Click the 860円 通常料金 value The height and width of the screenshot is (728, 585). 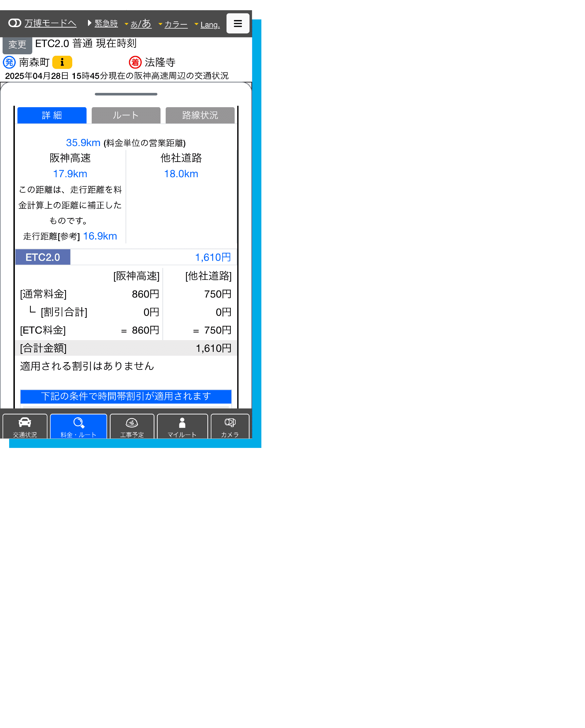coord(145,294)
